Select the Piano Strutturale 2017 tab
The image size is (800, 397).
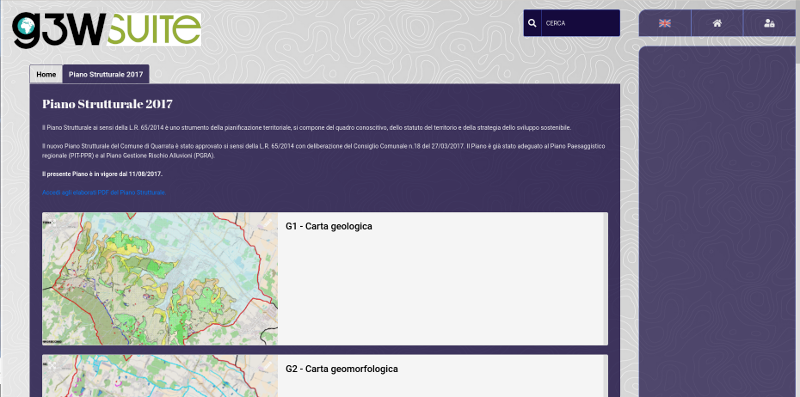[x=106, y=75]
